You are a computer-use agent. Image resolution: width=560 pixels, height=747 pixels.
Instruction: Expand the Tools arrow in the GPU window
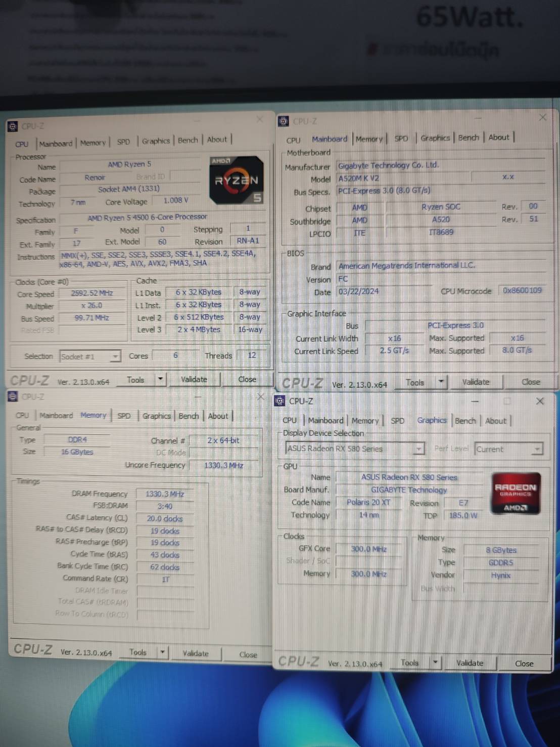pos(435,663)
